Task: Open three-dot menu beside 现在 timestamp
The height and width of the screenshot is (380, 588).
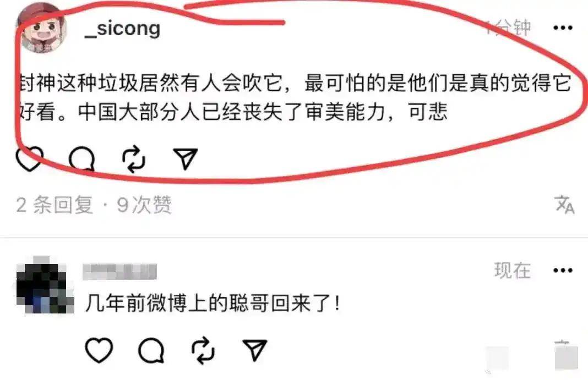Action: [563, 271]
